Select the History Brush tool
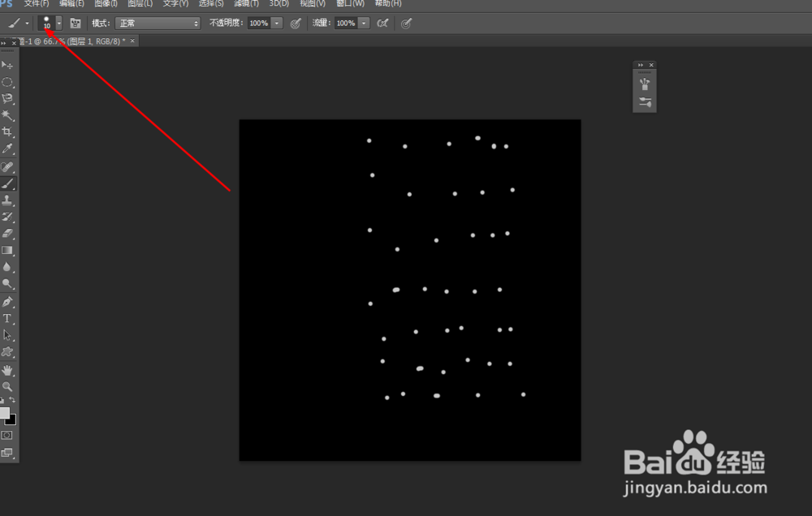 pyautogui.click(x=7, y=217)
